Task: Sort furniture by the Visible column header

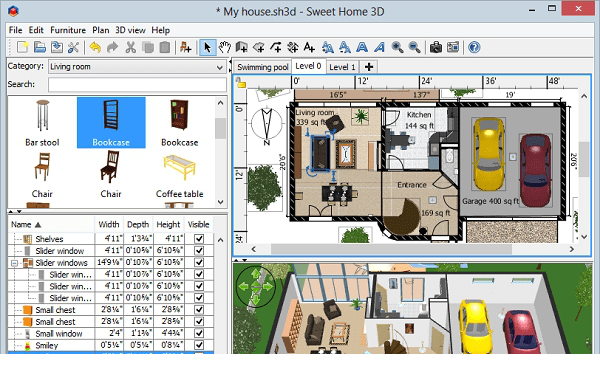Action: click(x=199, y=225)
